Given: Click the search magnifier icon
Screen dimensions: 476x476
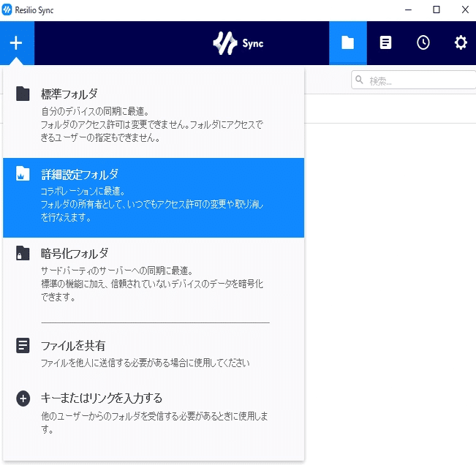Looking at the screenshot, I should coord(360,80).
